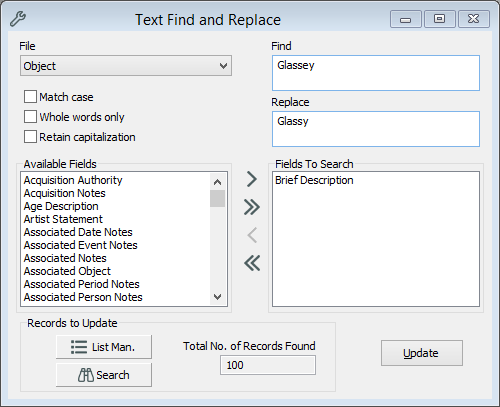Image resolution: width=500 pixels, height=407 pixels.
Task: Enable the Match case checkbox
Action: pyautogui.click(x=30, y=97)
